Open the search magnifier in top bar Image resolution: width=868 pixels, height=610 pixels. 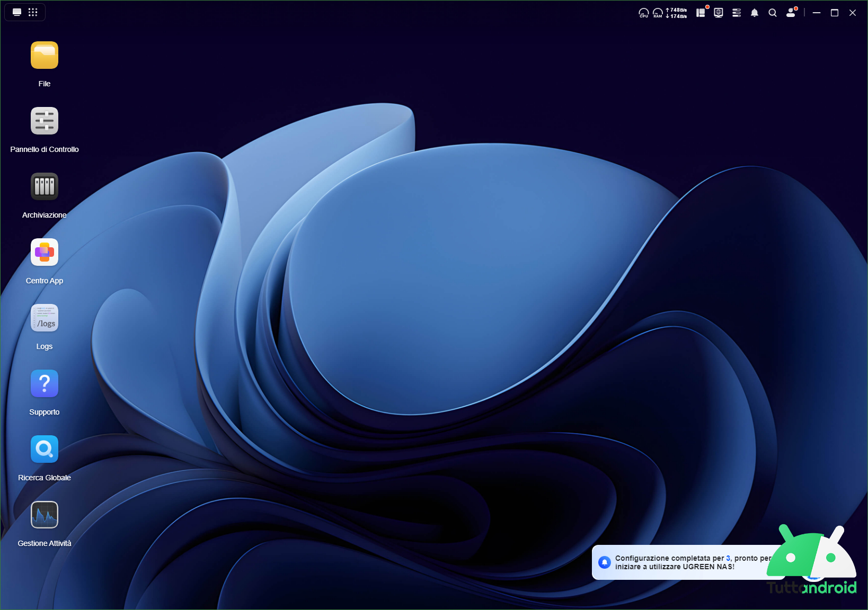(773, 13)
